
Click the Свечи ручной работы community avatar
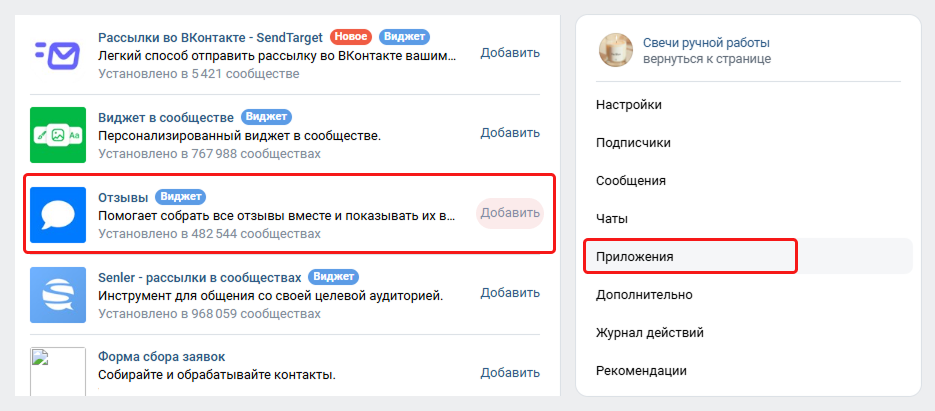612,49
